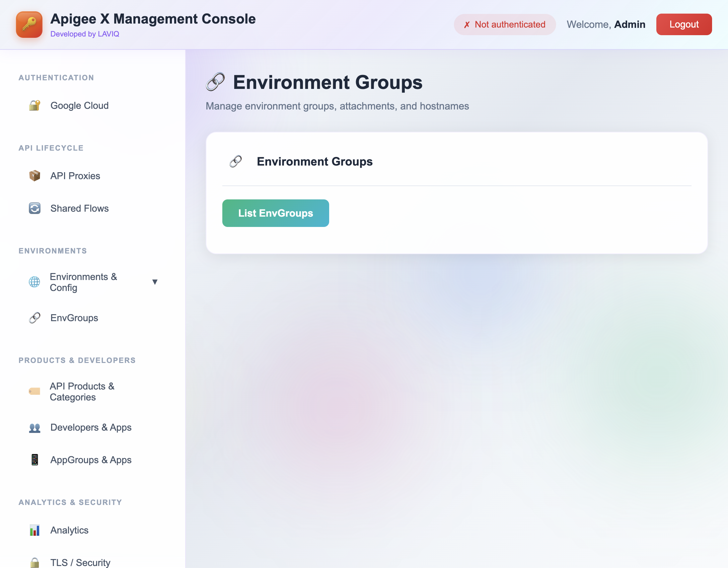Navigate to Developers & Apps
Screen dimensions: 728x568
tap(91, 428)
